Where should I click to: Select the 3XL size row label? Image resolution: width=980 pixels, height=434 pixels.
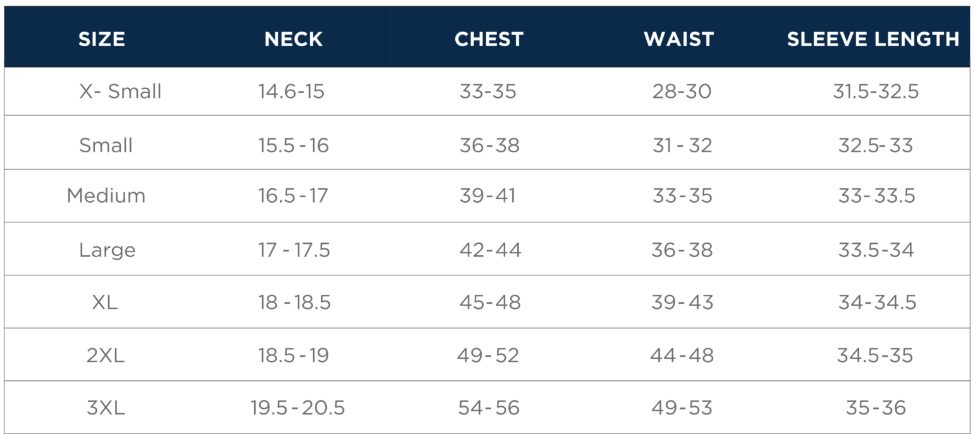[106, 408]
